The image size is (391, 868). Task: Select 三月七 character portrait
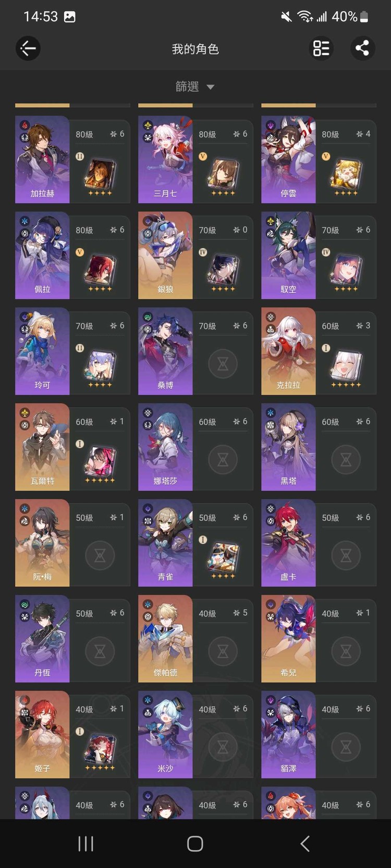pyautogui.click(x=165, y=159)
